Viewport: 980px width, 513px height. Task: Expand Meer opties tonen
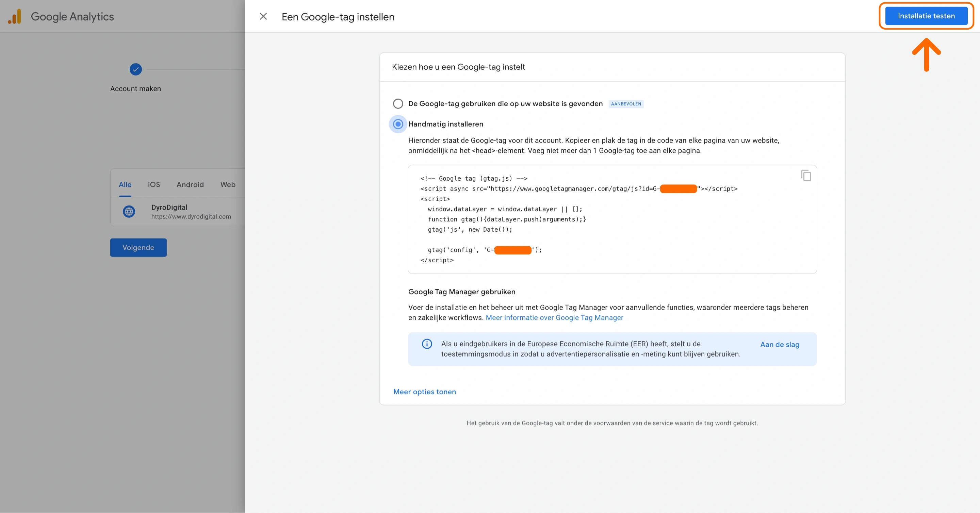(425, 392)
